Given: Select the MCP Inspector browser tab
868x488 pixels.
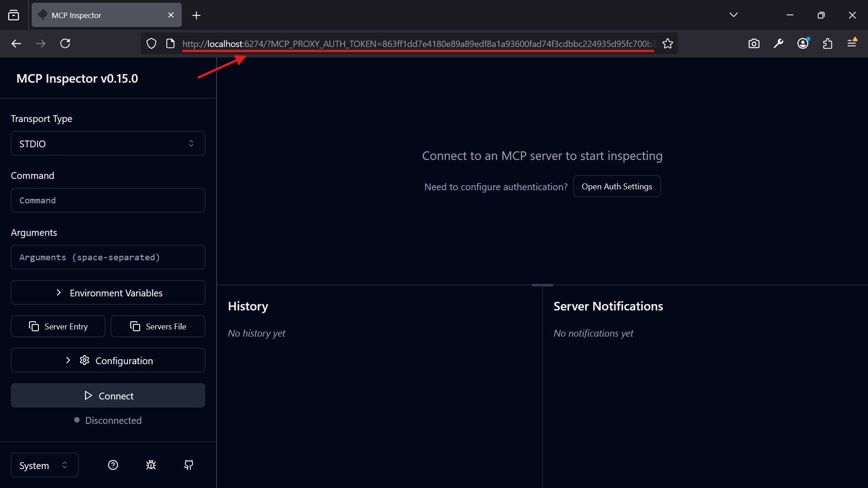Looking at the screenshot, I should 107,15.
